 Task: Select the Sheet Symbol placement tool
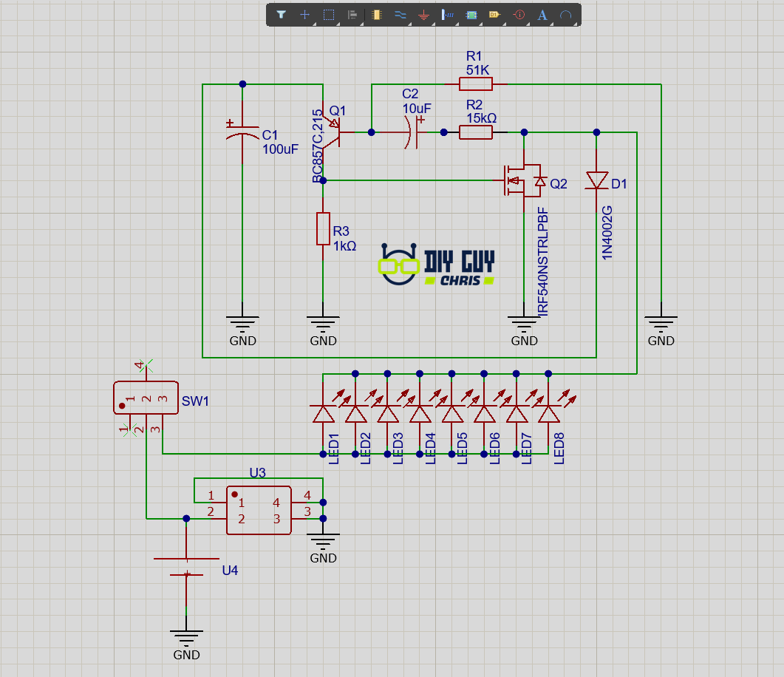point(471,15)
